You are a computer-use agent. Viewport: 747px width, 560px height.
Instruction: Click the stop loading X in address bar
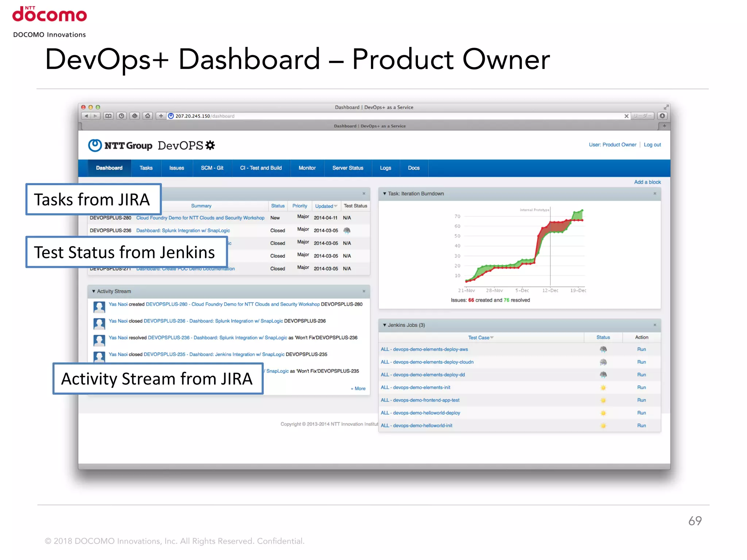(x=626, y=116)
